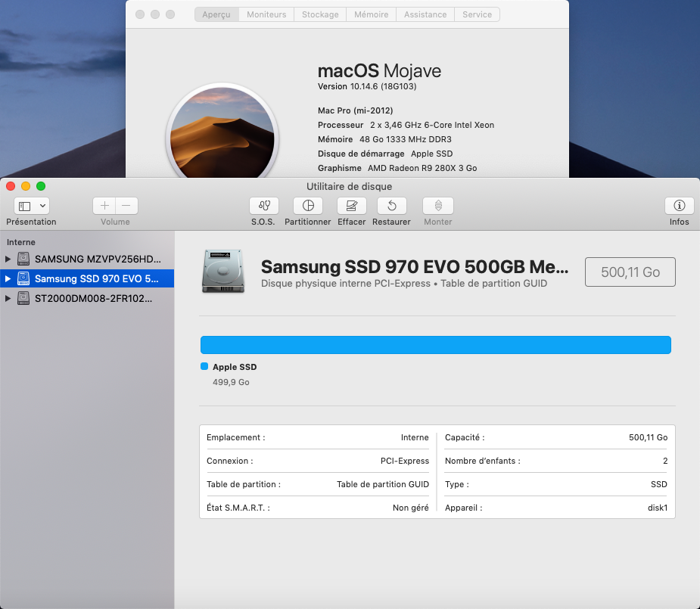Click the disk1 Appareil value
The height and width of the screenshot is (609, 700).
point(657,508)
